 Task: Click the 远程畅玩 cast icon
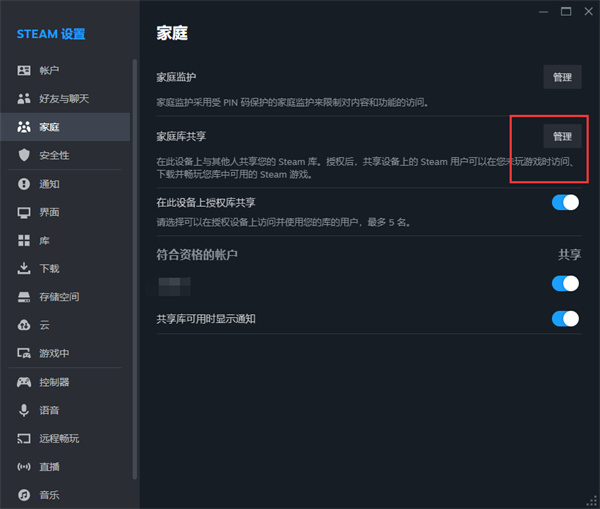[24, 439]
